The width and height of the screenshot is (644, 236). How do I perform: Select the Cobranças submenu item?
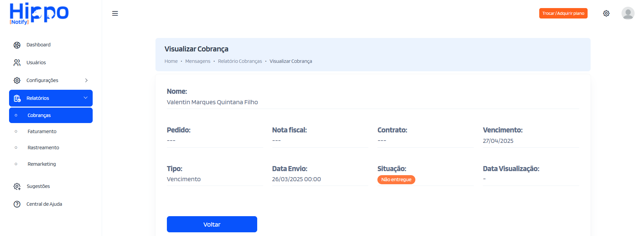[x=51, y=115]
